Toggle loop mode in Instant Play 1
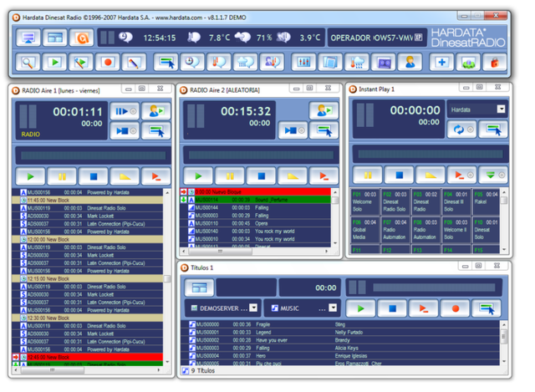The height and width of the screenshot is (392, 535). click(461, 130)
